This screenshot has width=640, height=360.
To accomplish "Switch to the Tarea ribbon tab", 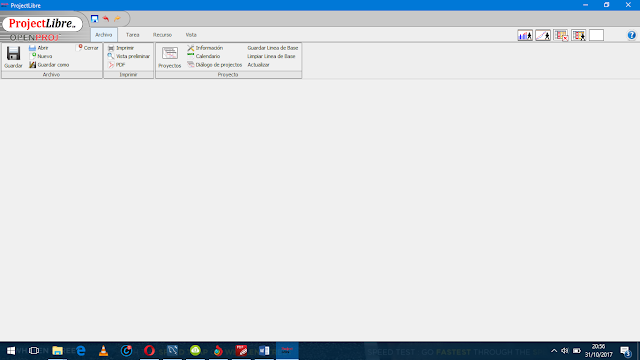I will coord(133,35).
